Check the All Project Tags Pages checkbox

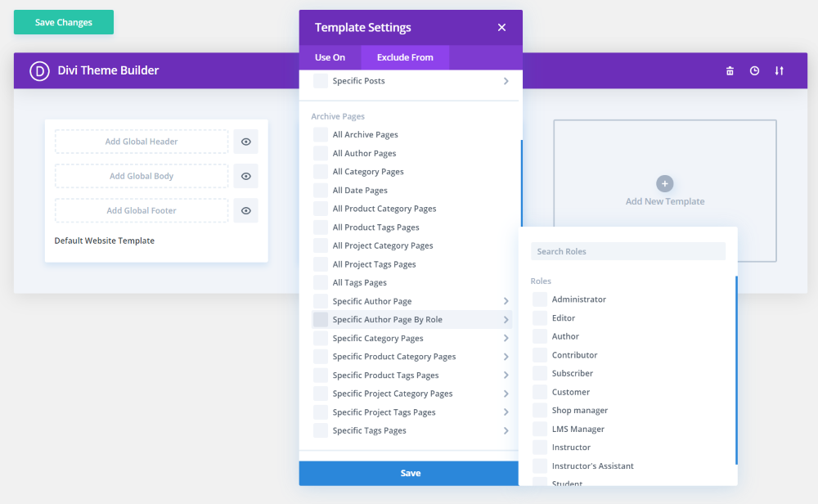pyautogui.click(x=321, y=264)
